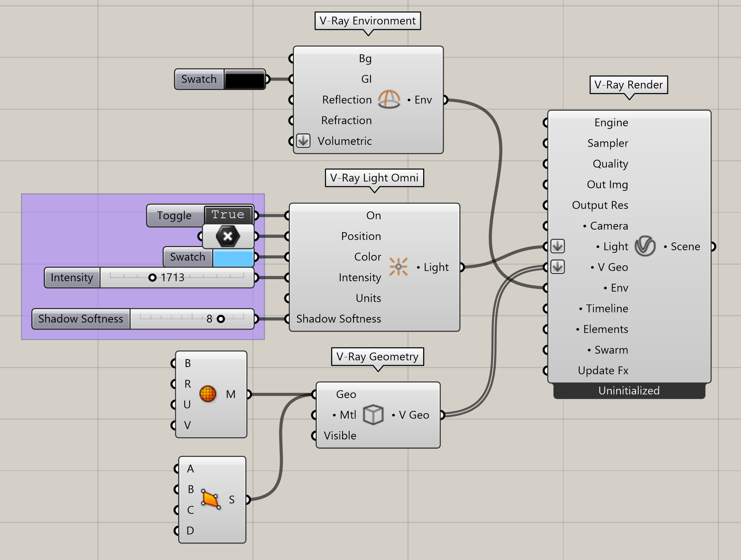Image resolution: width=741 pixels, height=560 pixels.
Task: Click the V-Ray Render logo icon
Action: (x=645, y=246)
